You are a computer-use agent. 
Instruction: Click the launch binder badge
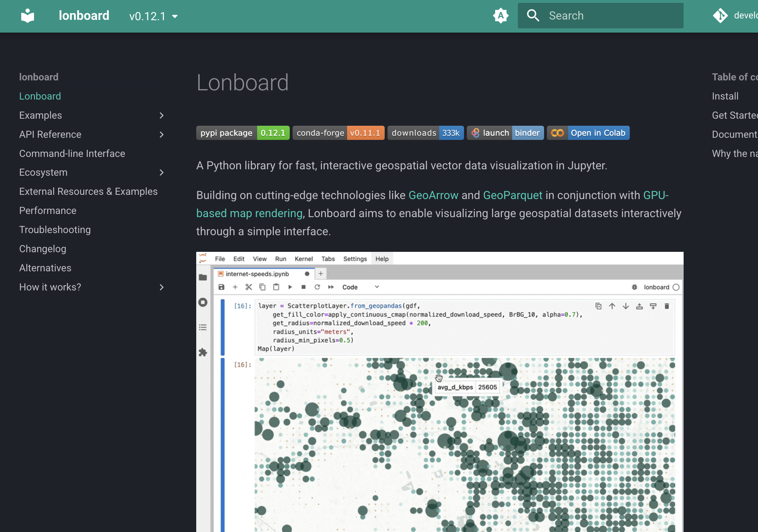505,133
